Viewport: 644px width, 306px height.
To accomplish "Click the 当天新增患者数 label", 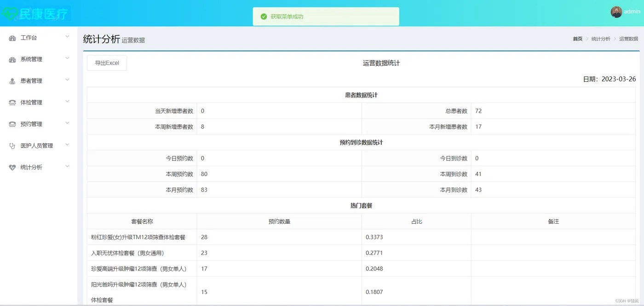I will (174, 111).
